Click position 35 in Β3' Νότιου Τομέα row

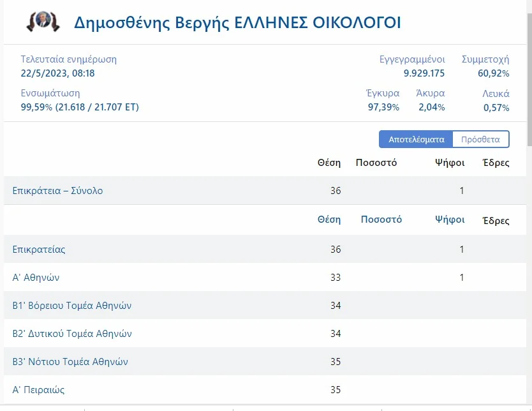pos(336,362)
